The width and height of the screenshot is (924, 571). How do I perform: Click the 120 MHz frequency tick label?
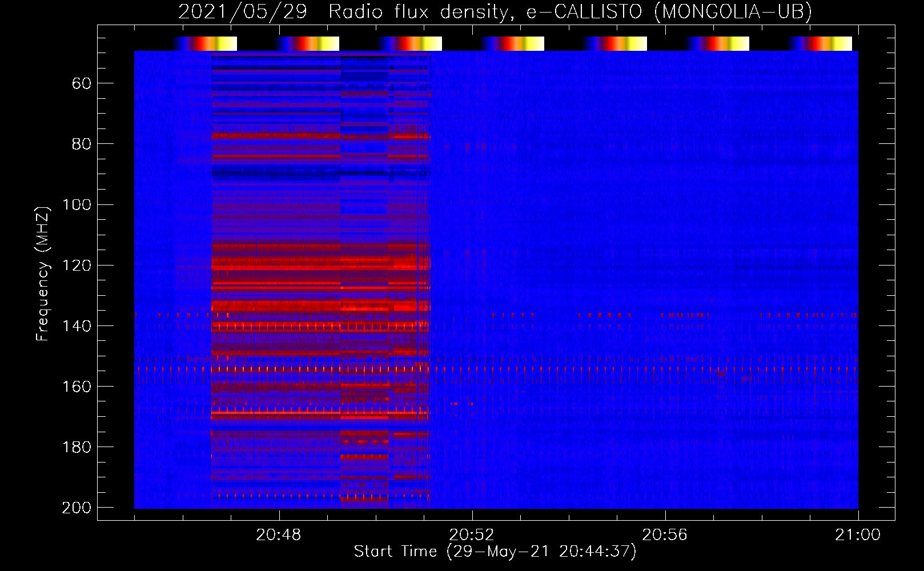[77, 265]
